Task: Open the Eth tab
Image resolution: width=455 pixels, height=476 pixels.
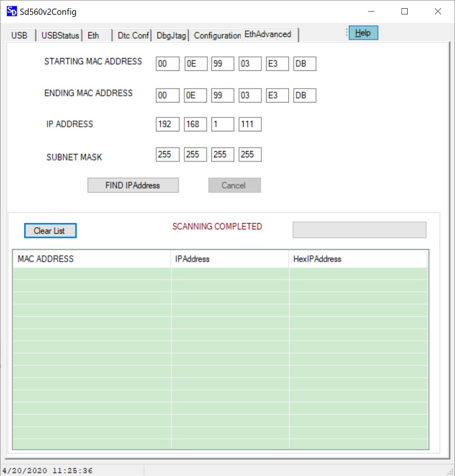Action: pos(93,35)
